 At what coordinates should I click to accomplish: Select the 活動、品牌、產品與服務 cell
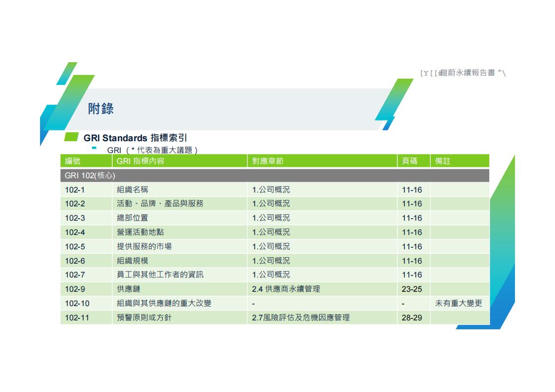160,203
